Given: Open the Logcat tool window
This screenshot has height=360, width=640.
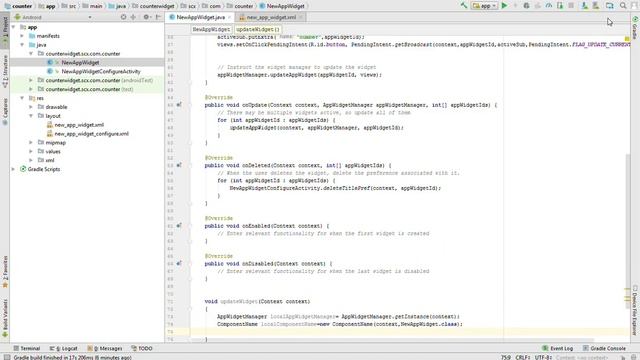Looking at the screenshot, I should click(64, 349).
